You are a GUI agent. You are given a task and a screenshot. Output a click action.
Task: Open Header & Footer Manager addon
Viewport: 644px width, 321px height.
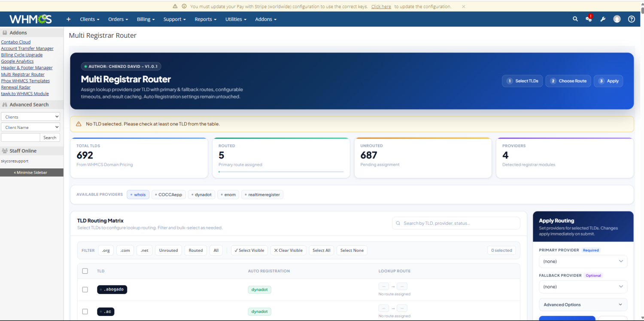[x=27, y=68]
